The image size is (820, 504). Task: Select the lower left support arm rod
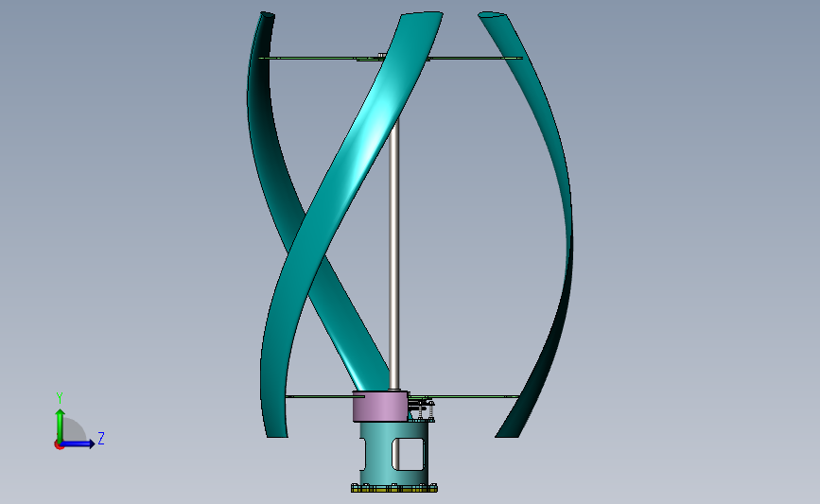pyautogui.click(x=324, y=397)
